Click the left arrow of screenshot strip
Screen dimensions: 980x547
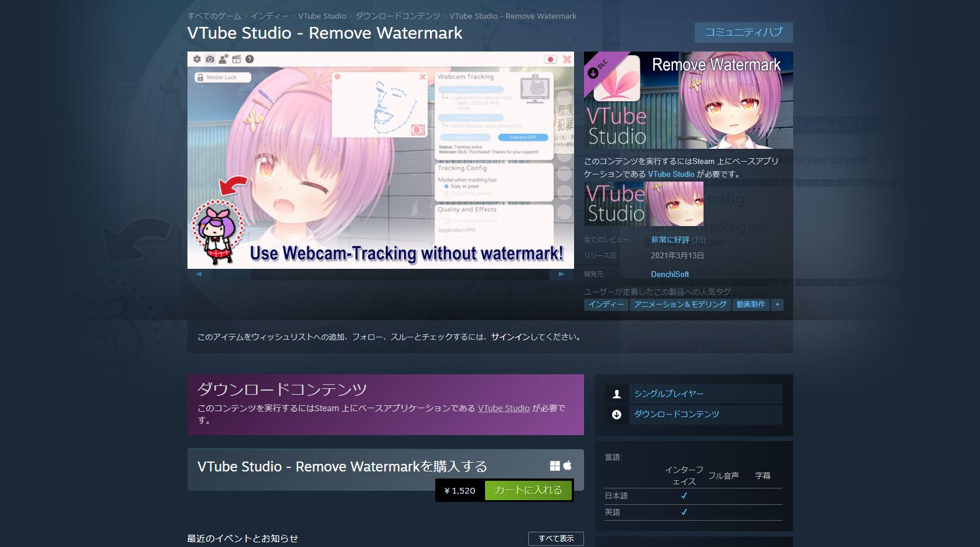199,274
